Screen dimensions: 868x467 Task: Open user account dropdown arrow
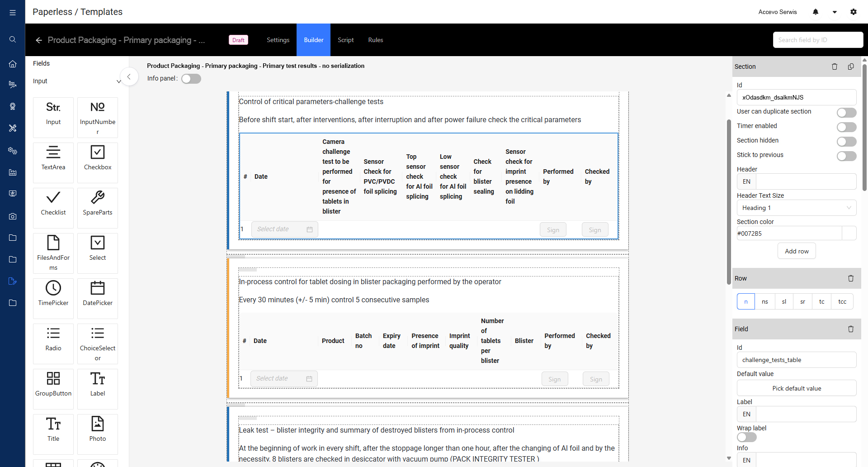click(x=835, y=12)
